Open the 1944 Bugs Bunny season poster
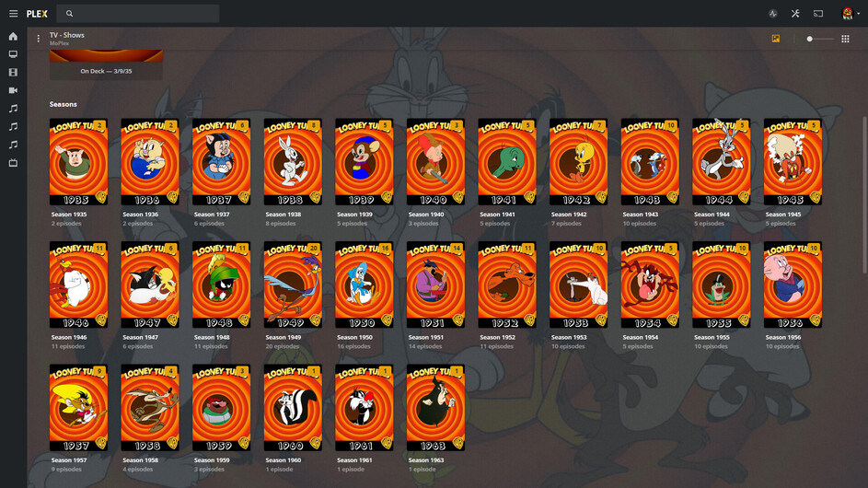The width and height of the screenshot is (868, 488). 722,162
